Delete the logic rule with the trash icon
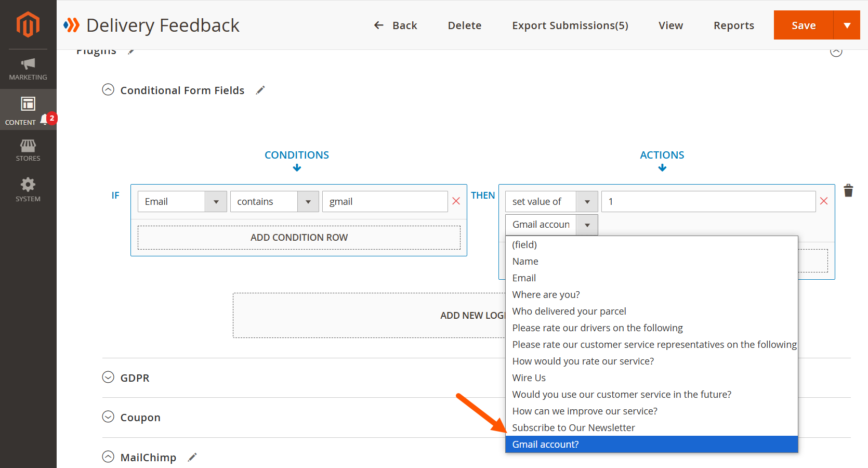The image size is (868, 468). pos(848,190)
